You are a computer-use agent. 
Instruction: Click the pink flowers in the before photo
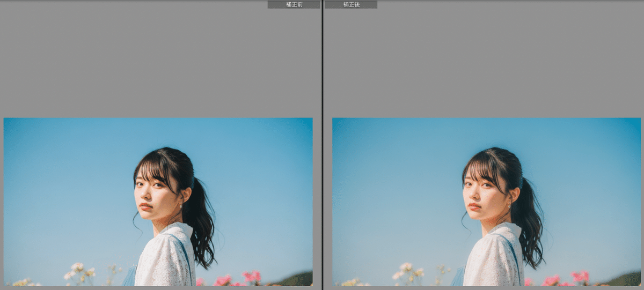[x=251, y=277]
